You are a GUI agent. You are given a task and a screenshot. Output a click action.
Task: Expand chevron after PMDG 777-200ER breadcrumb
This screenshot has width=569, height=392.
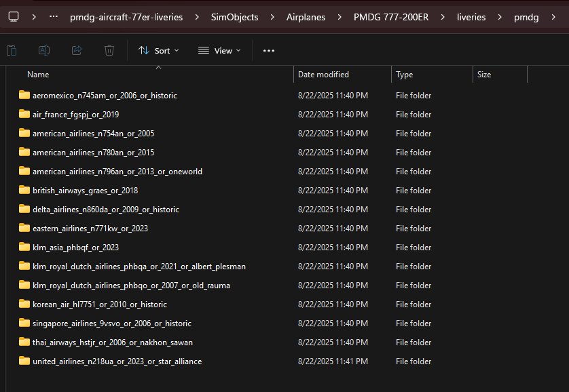click(442, 17)
